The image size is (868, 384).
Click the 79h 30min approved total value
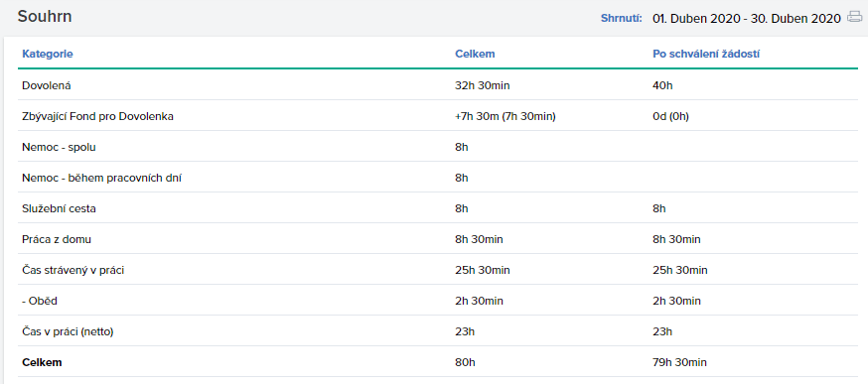pyautogui.click(x=679, y=363)
